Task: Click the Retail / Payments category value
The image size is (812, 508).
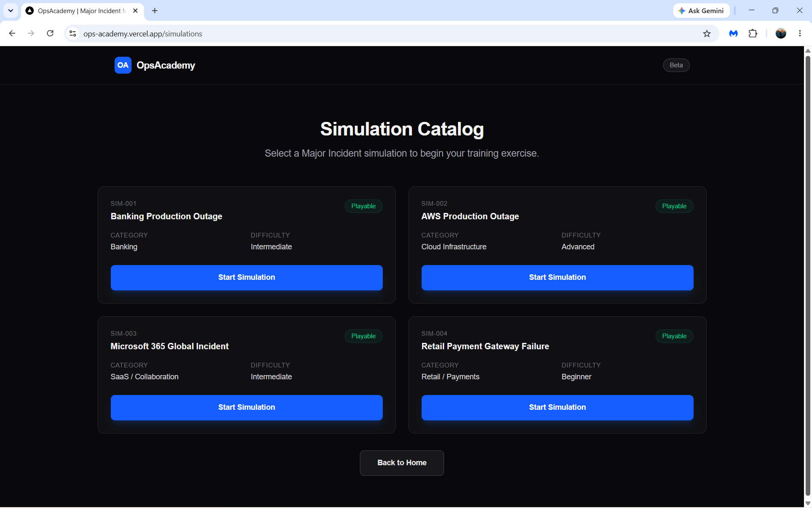Action: (450, 377)
